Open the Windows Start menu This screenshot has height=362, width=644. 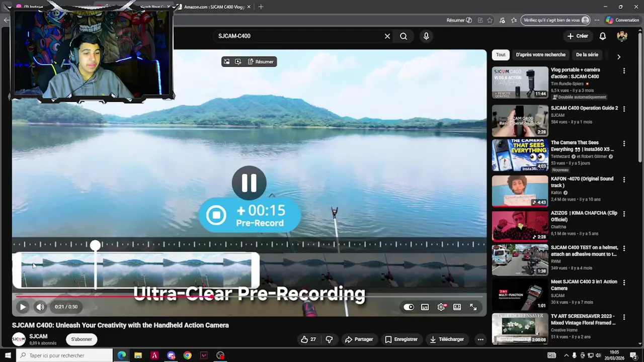click(8, 355)
